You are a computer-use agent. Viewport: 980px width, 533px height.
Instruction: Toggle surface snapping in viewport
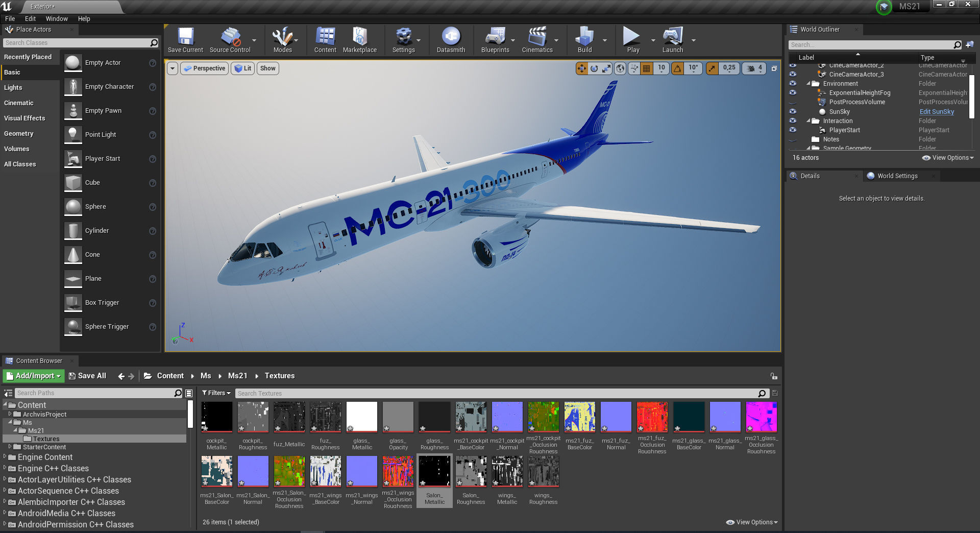pyautogui.click(x=634, y=68)
